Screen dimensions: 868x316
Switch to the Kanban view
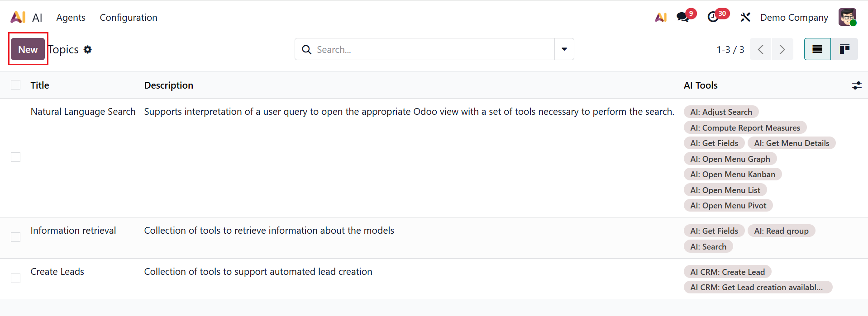pos(844,49)
